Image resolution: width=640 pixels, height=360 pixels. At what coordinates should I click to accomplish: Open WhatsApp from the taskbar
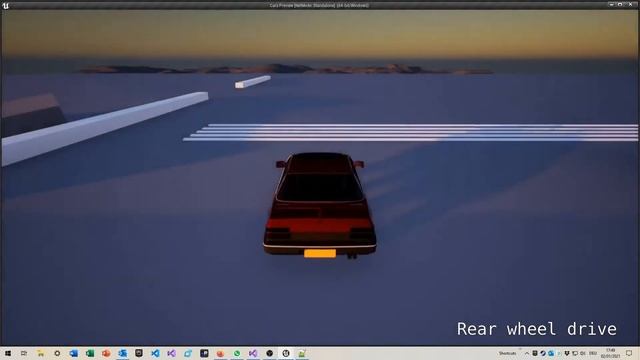[x=237, y=353]
